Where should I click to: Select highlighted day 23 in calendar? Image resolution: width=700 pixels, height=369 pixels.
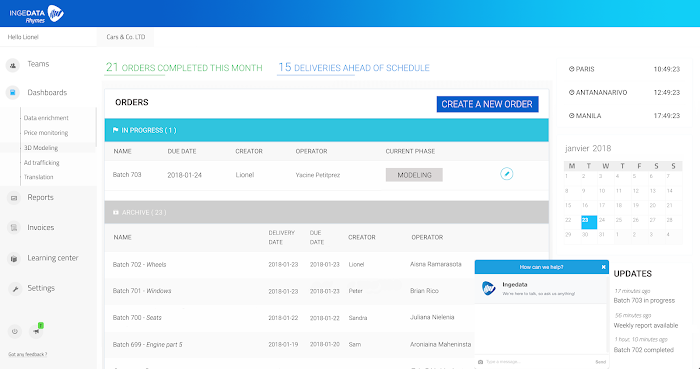point(589,222)
